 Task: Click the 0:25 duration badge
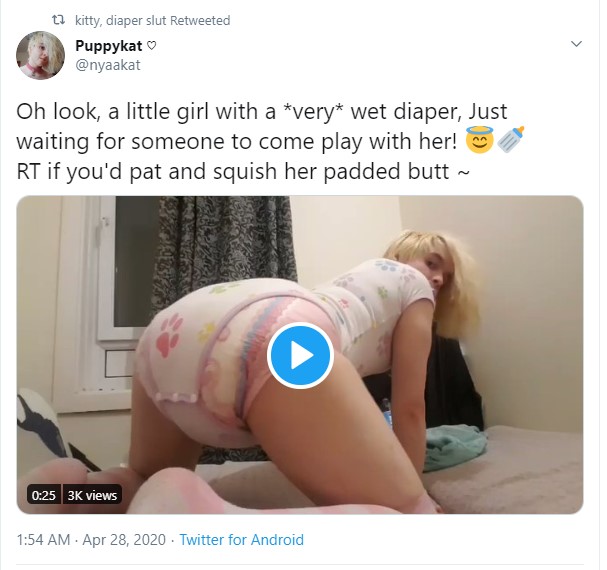pos(44,495)
